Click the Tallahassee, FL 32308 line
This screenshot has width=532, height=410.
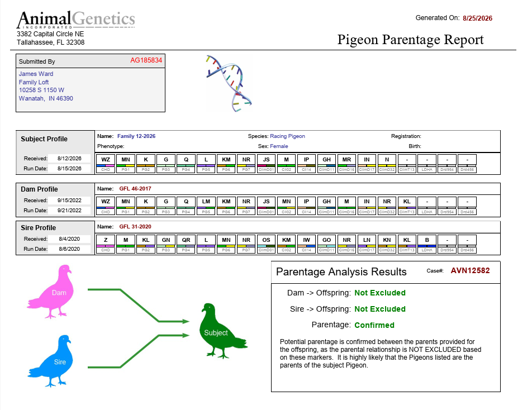tap(50, 42)
